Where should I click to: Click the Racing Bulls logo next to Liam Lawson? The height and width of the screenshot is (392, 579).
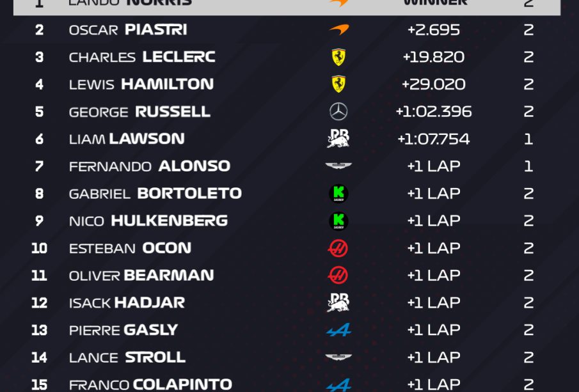coord(338,139)
